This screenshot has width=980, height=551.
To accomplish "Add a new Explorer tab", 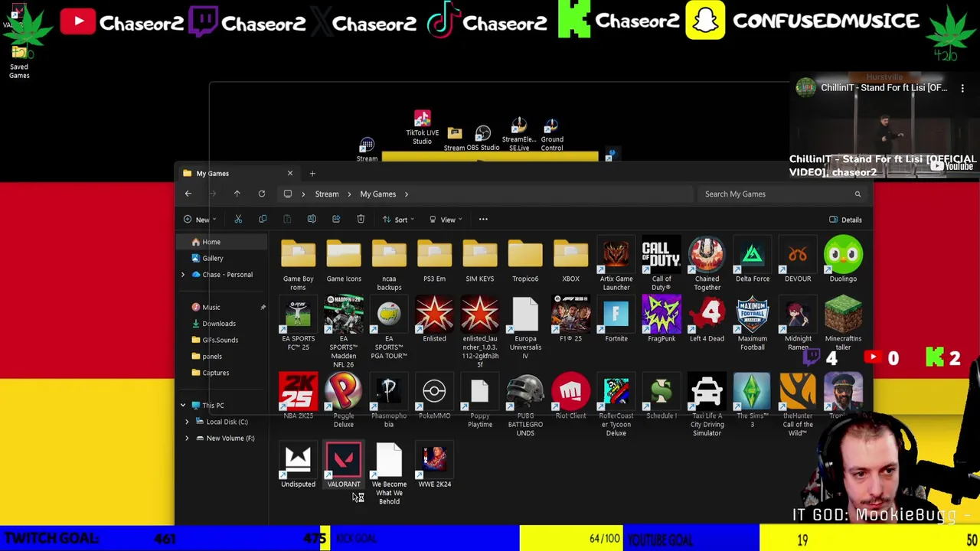I will pos(312,174).
